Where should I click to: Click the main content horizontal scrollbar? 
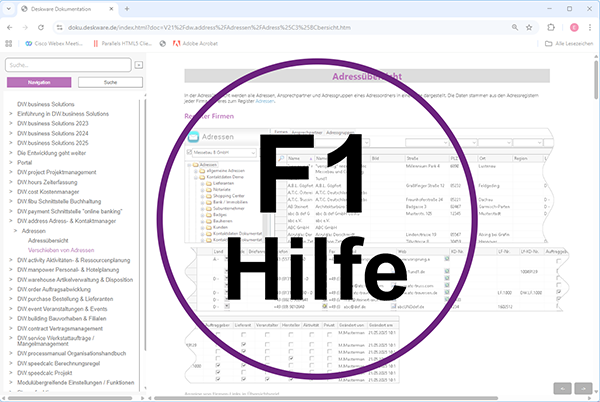tap(326, 398)
